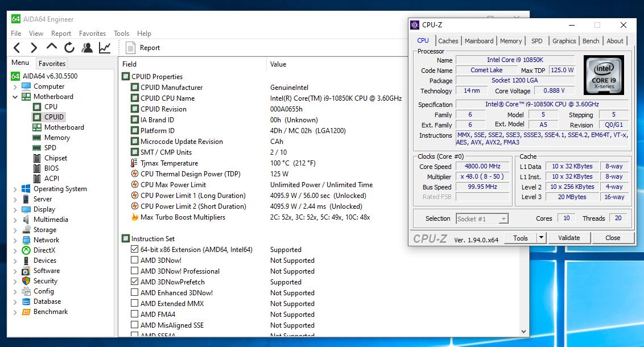Open the AIDA64 File menu
This screenshot has width=644, height=347.
16,33
